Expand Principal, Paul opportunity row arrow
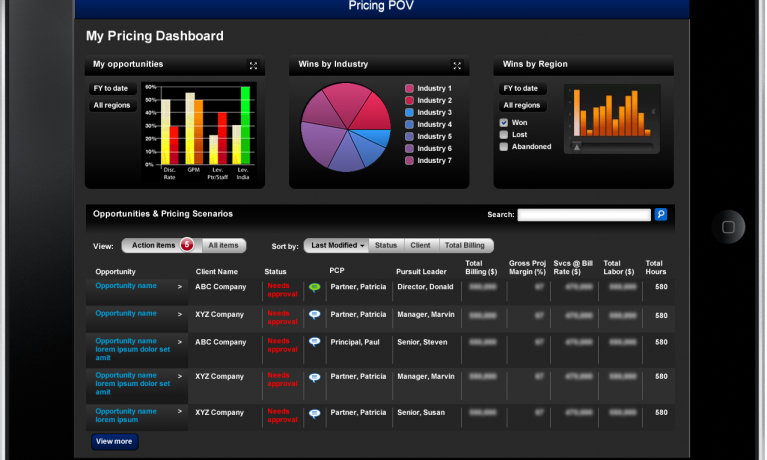Image resolution: width=767 pixels, height=460 pixels. [180, 342]
